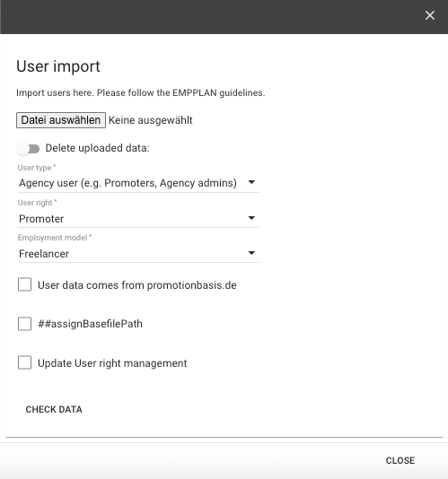448x479 pixels.
Task: Click the Keine ausgewählt file status text
Action: coord(151,120)
